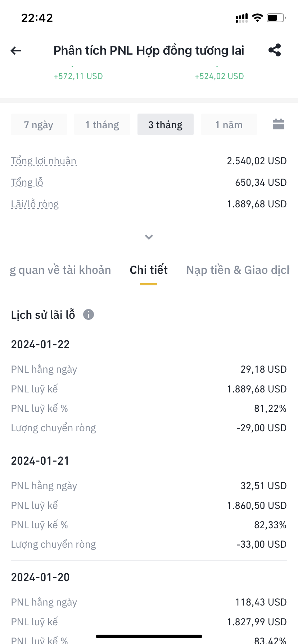Tap the home indicator bar
The width and height of the screenshot is (298, 644).
[149, 636]
